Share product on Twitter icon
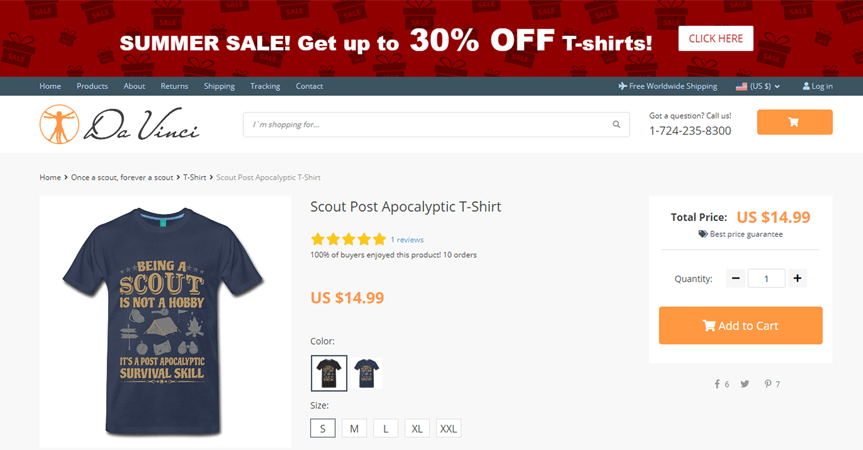This screenshot has width=863, height=450. tap(745, 384)
